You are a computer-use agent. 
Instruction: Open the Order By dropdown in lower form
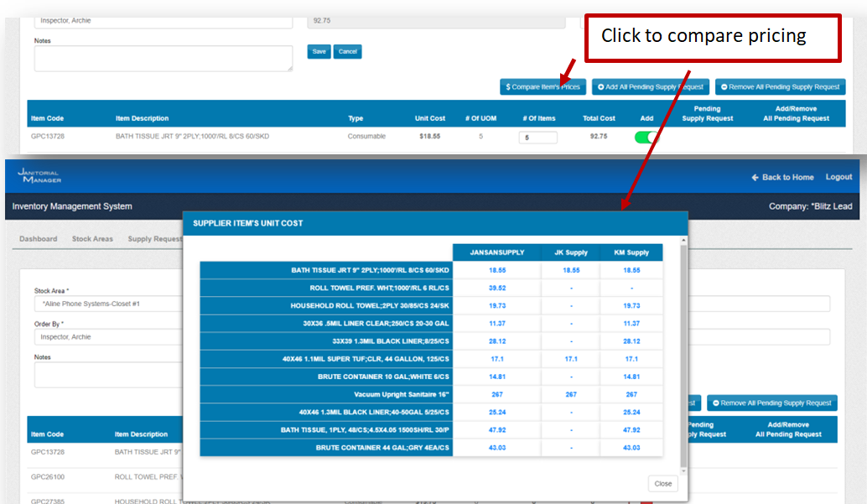[109, 337]
